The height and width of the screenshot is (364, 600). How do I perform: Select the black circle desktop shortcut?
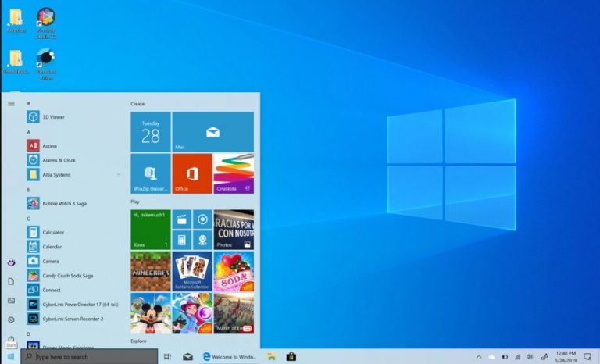(46, 65)
